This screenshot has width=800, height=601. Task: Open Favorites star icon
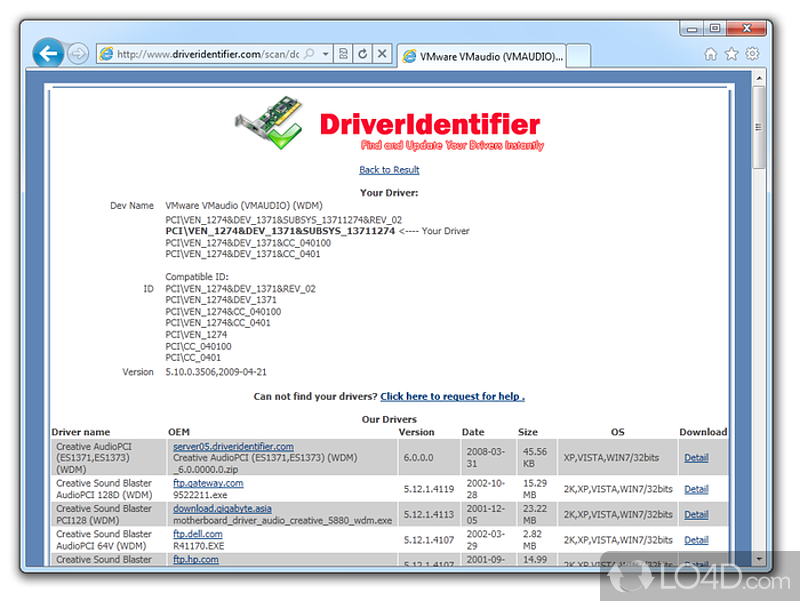point(731,54)
